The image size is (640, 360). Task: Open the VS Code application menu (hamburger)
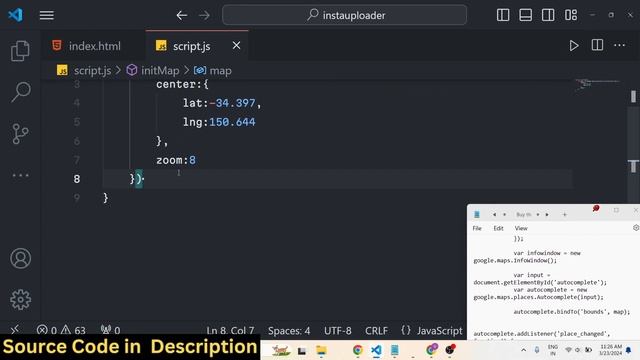[47, 16]
